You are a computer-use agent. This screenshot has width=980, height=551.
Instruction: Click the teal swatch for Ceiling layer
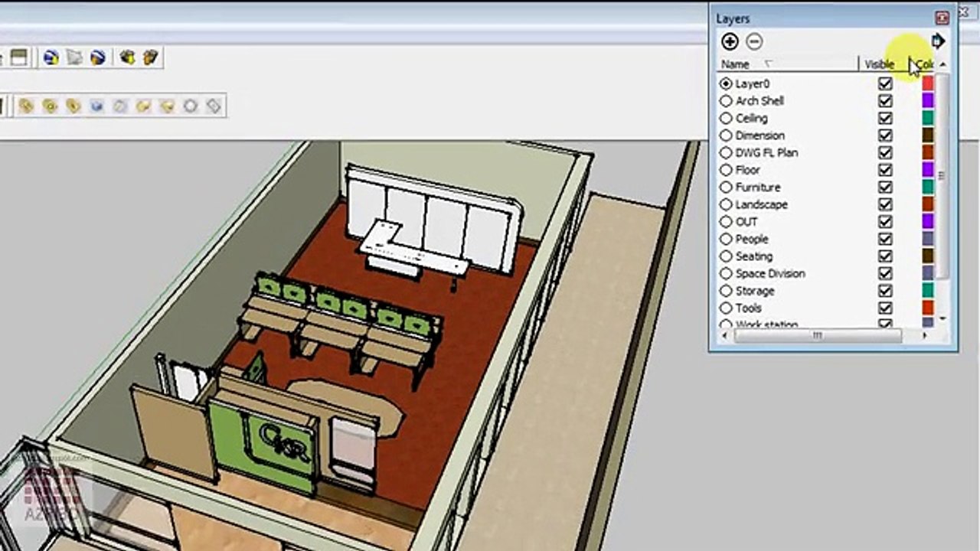(927, 119)
